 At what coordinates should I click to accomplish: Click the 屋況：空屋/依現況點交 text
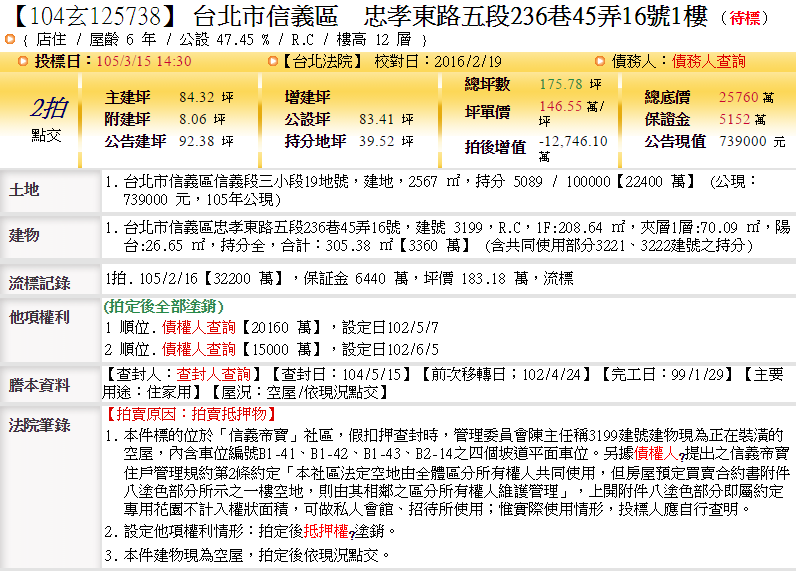coord(300,392)
